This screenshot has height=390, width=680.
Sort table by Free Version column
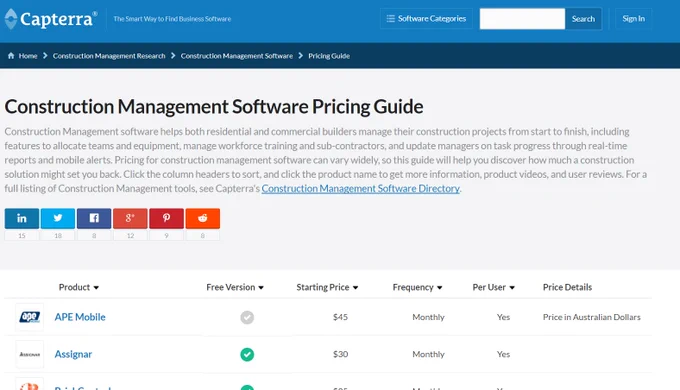235,287
